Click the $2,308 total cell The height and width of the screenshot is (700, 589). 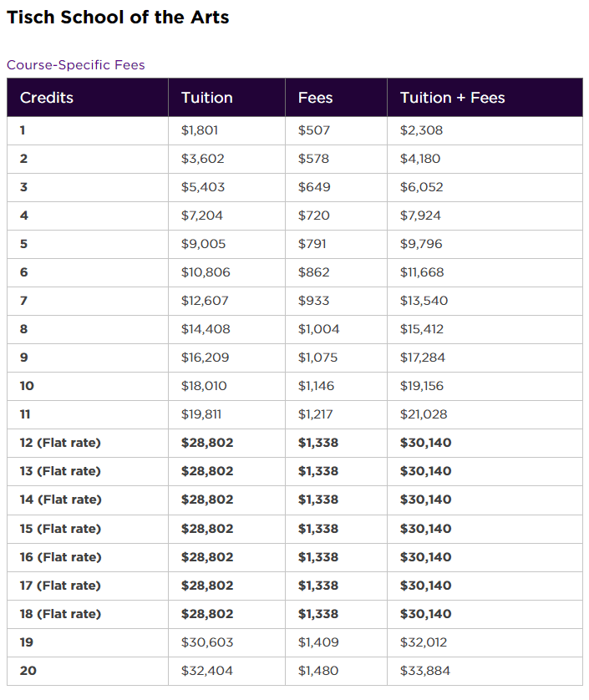point(421,130)
